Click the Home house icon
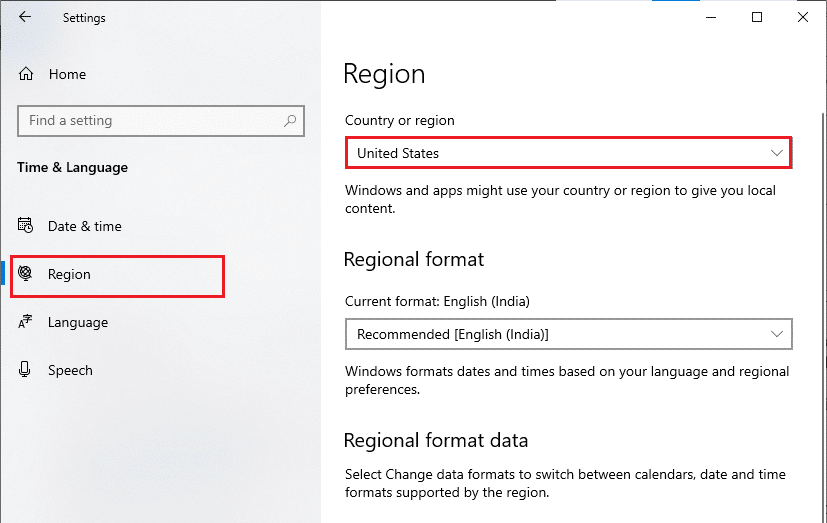The image size is (827, 523). (26, 74)
